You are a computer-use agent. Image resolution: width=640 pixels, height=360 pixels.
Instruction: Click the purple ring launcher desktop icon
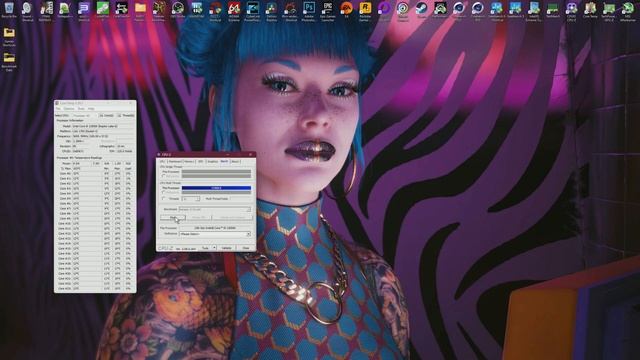coord(384,9)
